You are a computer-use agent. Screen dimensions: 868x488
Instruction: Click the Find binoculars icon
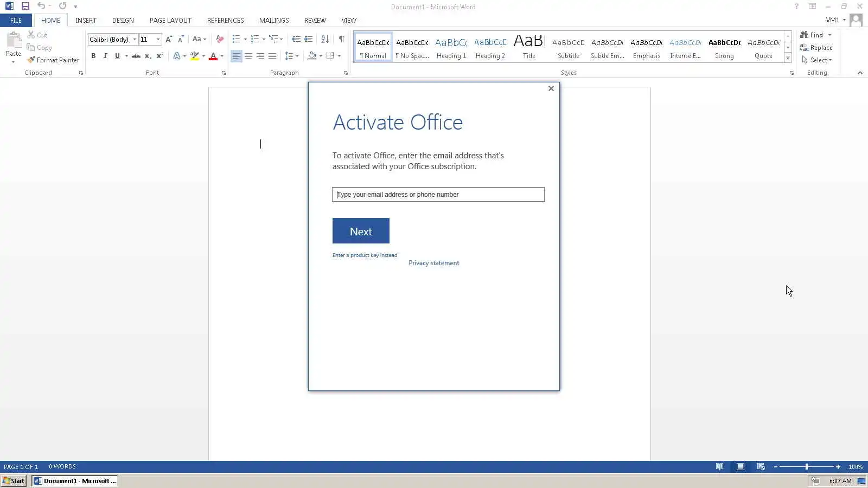coord(804,35)
